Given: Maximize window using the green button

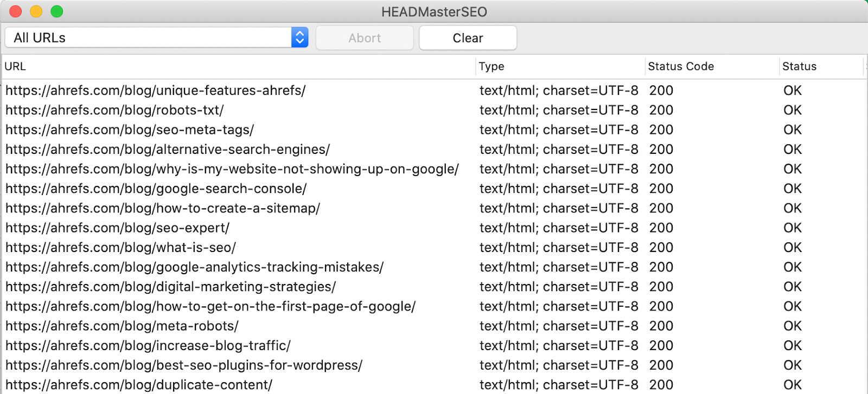Looking at the screenshot, I should [57, 11].
